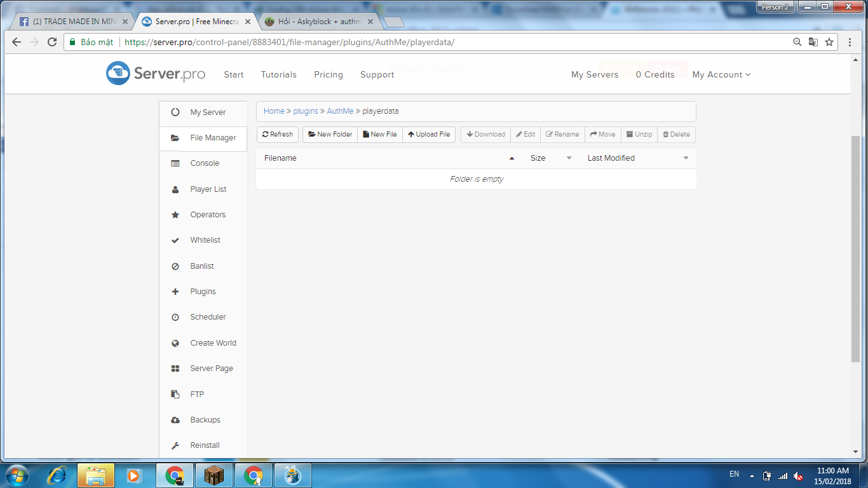868x488 pixels.
Task: Open the Windows Start button
Action: click(16, 475)
